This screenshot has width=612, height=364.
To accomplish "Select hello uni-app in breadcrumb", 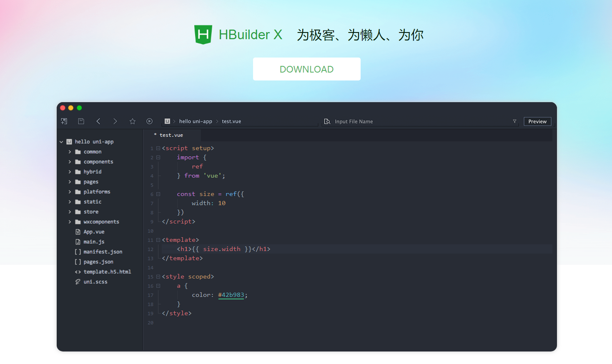I will [x=196, y=121].
